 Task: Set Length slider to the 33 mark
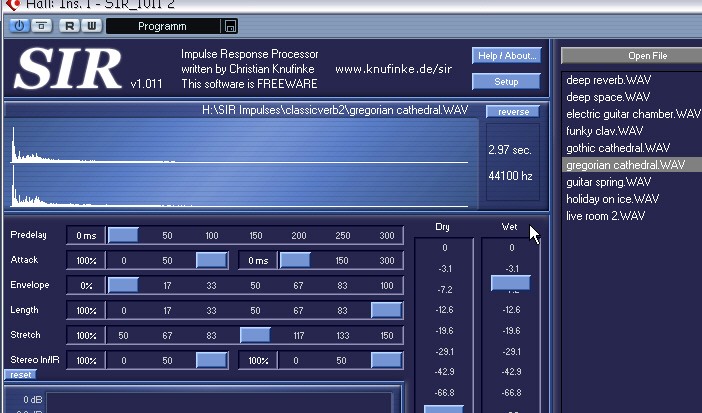[x=211, y=310]
